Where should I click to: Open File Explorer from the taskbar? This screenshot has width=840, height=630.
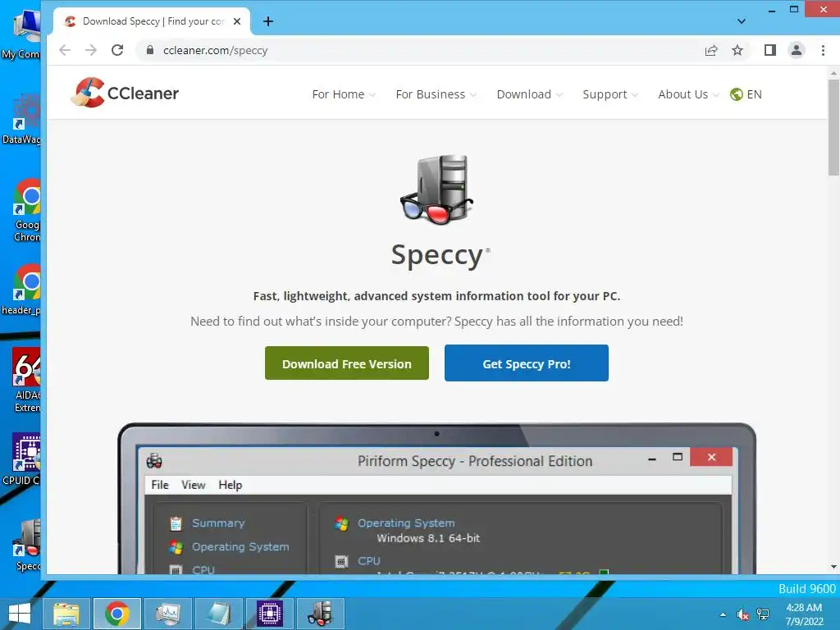click(x=66, y=614)
